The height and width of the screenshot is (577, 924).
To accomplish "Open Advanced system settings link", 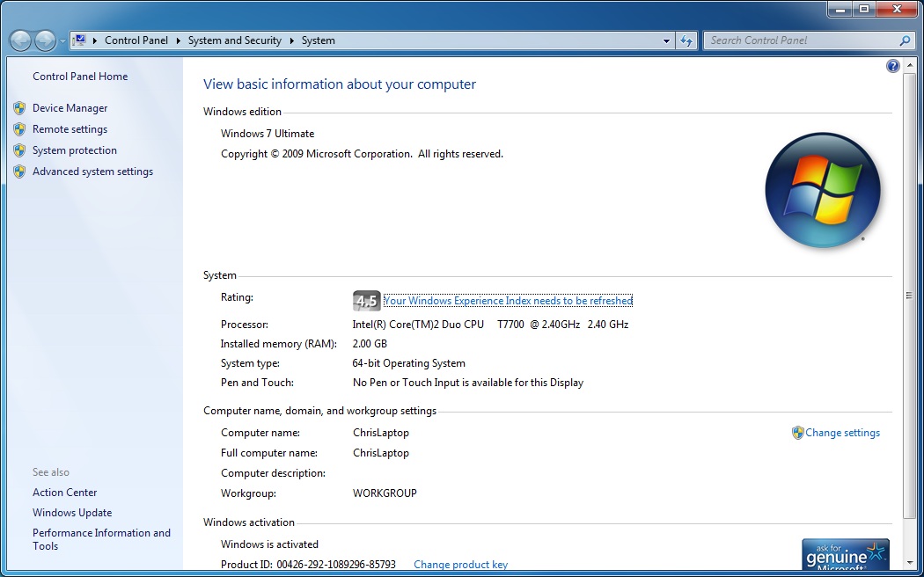I will 93,172.
